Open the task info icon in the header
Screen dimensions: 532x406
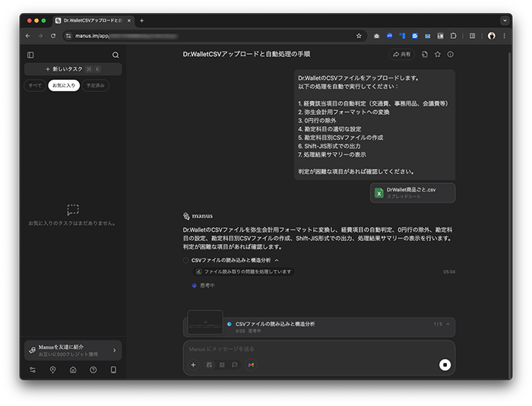point(450,54)
